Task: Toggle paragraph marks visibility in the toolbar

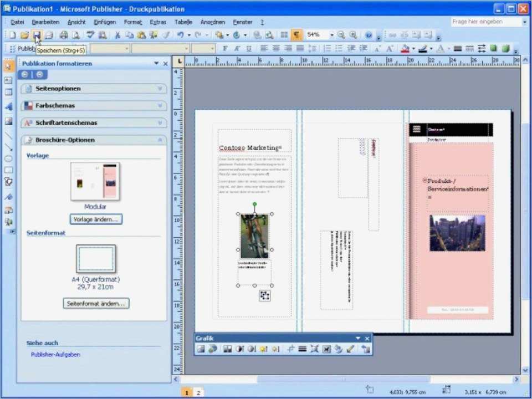Action: 295,34
